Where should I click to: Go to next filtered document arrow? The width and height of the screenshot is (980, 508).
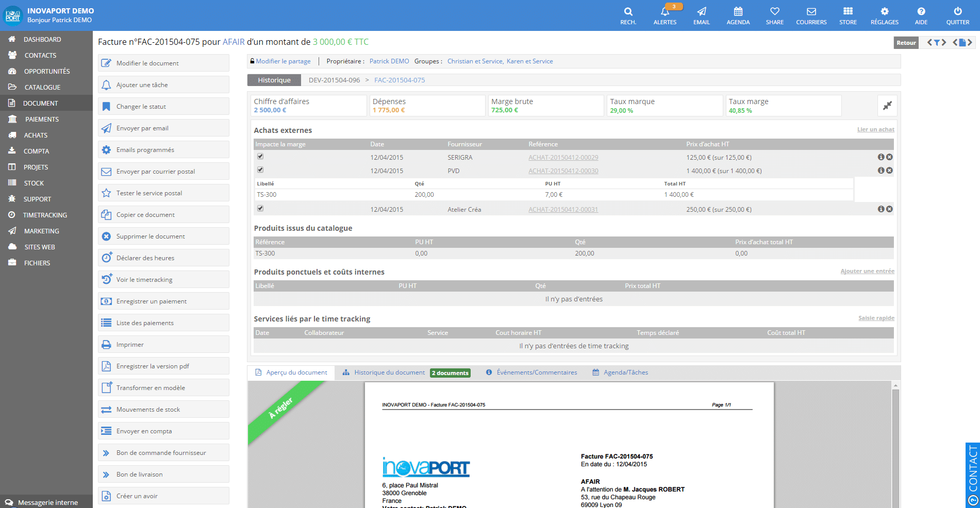(x=944, y=43)
